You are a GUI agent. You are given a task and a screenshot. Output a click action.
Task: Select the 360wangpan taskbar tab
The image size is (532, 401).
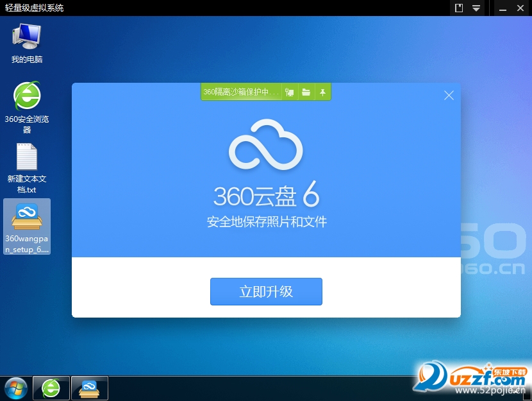(x=89, y=388)
